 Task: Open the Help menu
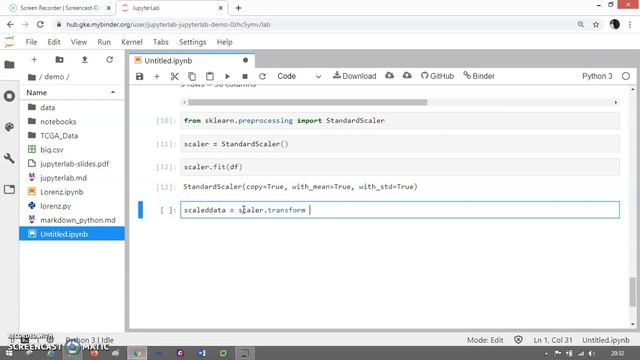(x=224, y=42)
